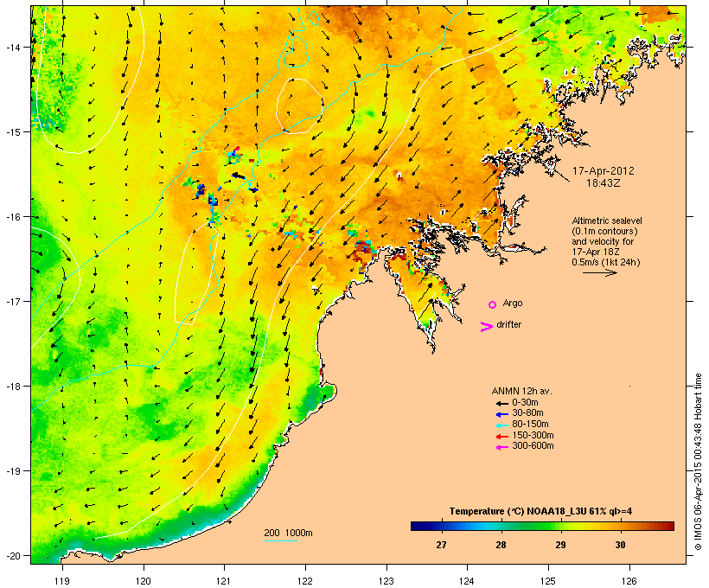Click the latitude label -16
The width and height of the screenshot is (709, 588).
pyautogui.click(x=14, y=217)
